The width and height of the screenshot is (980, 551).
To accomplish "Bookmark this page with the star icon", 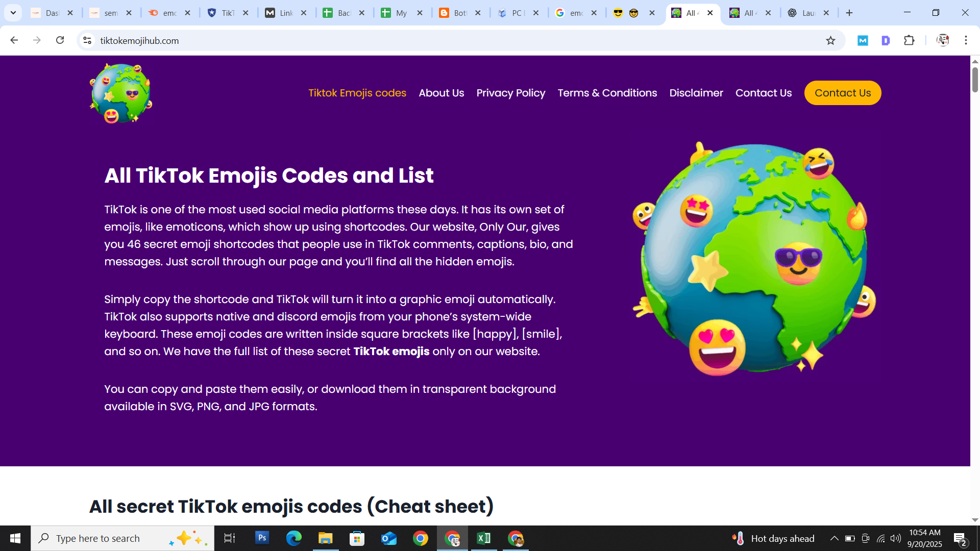I will [x=830, y=40].
